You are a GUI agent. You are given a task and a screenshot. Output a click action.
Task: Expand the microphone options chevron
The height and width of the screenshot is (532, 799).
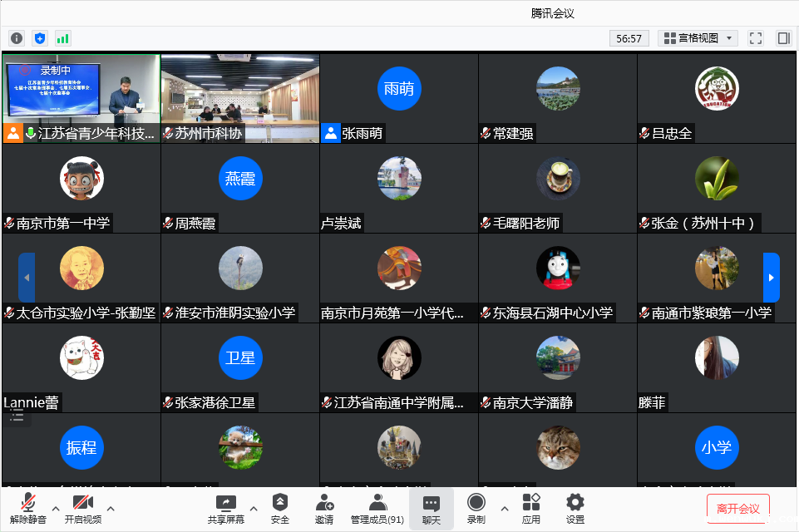click(56, 510)
